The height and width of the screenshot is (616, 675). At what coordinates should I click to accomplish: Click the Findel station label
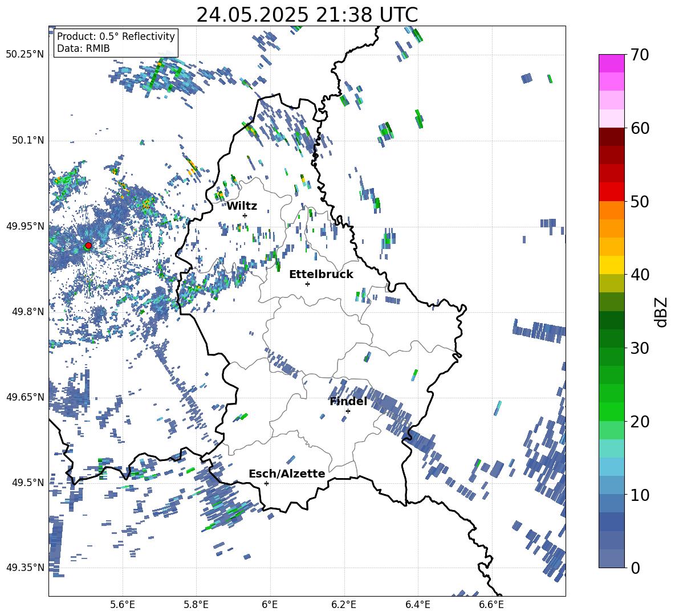click(348, 401)
